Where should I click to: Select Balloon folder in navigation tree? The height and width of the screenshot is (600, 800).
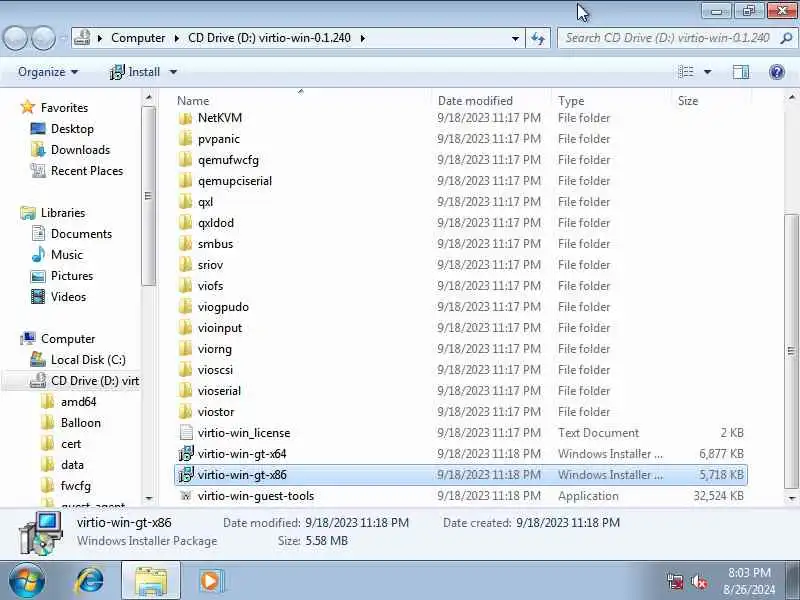[x=81, y=422]
